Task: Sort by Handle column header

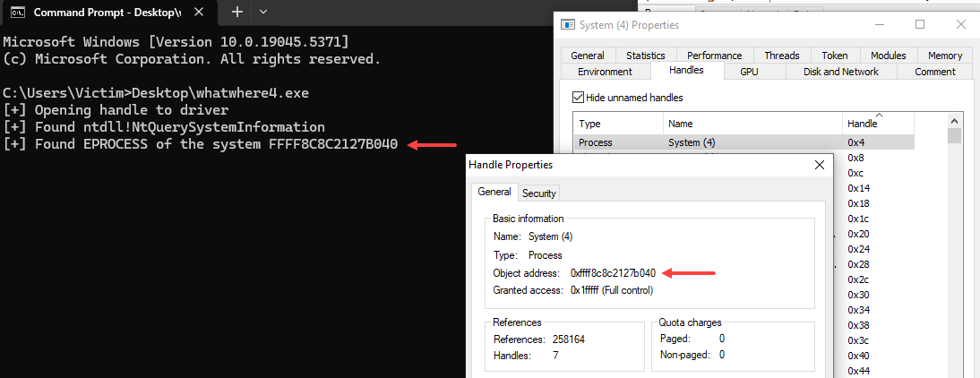Action: 878,124
